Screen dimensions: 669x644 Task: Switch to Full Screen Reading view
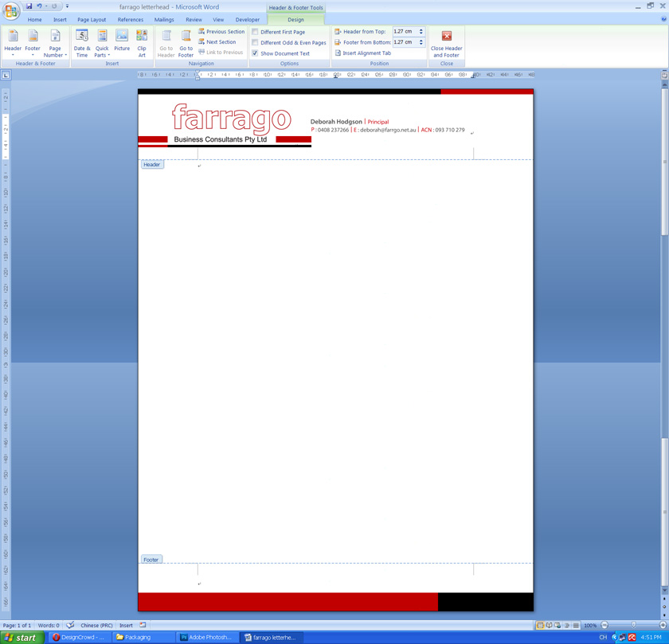549,625
